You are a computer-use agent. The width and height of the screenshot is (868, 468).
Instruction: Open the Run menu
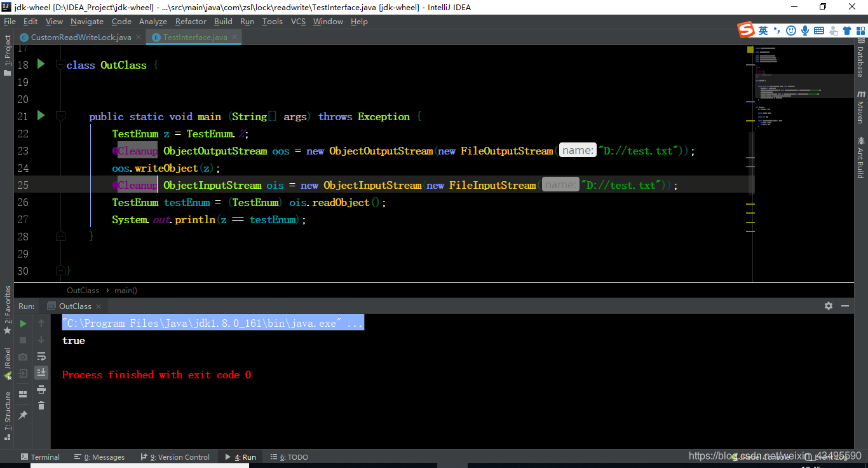click(x=247, y=22)
